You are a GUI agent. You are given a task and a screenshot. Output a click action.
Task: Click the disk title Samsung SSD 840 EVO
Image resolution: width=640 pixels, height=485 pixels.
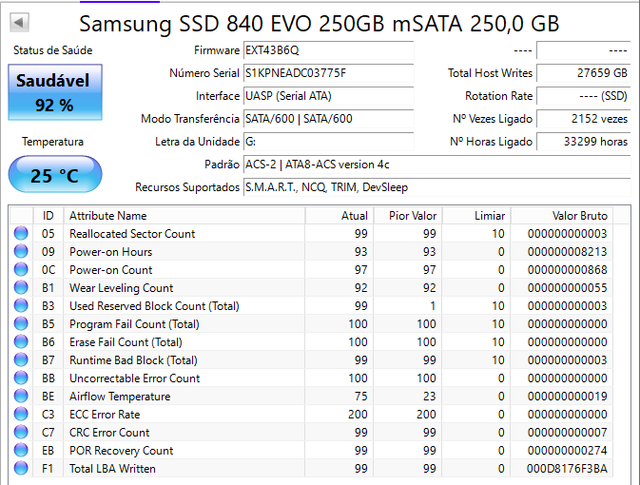click(x=319, y=23)
